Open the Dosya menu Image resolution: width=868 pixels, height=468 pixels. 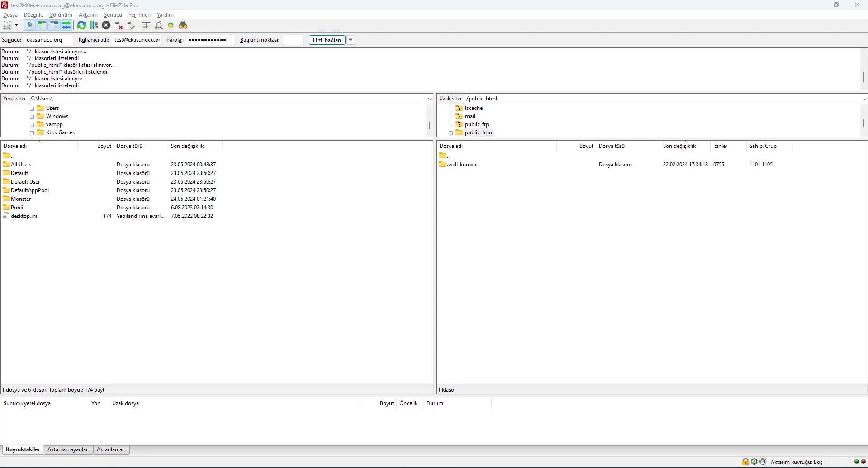[10, 15]
